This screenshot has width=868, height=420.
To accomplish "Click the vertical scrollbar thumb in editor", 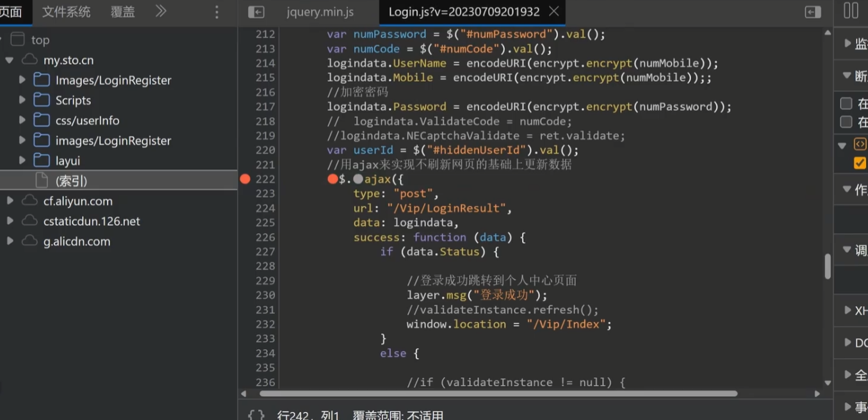I will [x=827, y=266].
